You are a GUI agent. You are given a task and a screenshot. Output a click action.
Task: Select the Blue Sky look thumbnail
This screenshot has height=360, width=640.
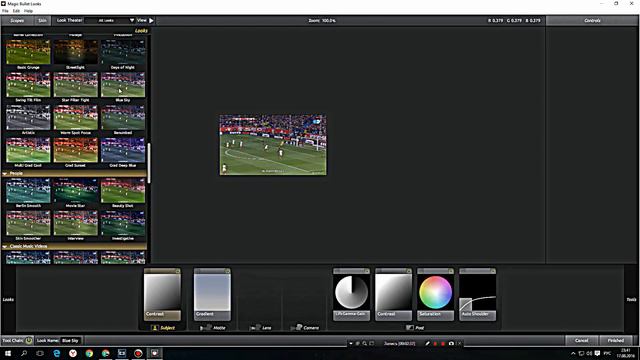(123, 84)
